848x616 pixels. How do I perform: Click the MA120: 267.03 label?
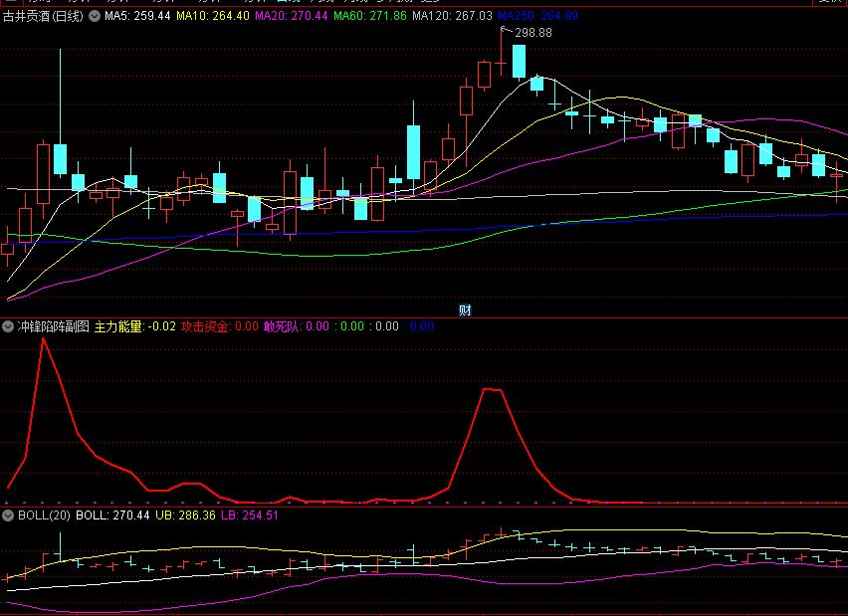click(x=452, y=16)
